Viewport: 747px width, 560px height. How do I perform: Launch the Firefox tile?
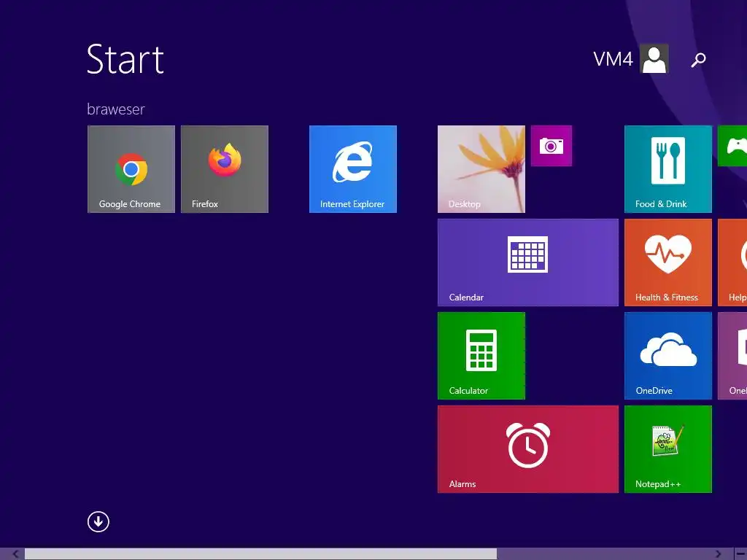225,169
